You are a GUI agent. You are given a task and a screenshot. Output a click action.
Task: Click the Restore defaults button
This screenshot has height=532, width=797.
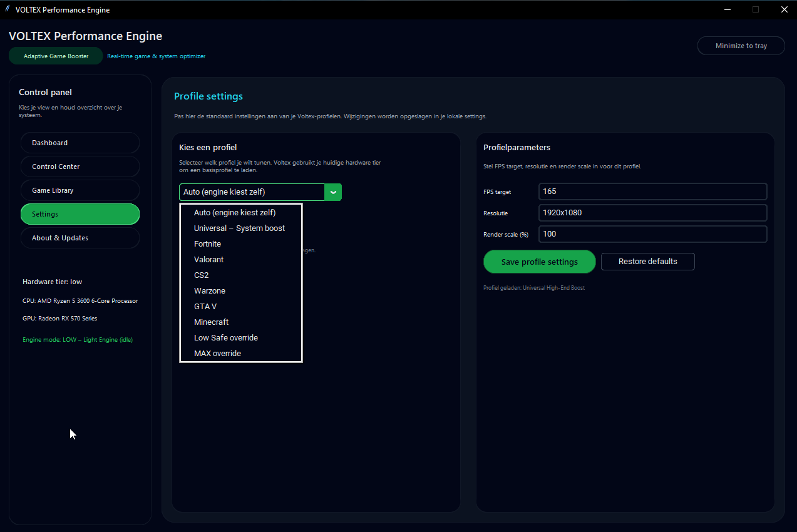[647, 262]
